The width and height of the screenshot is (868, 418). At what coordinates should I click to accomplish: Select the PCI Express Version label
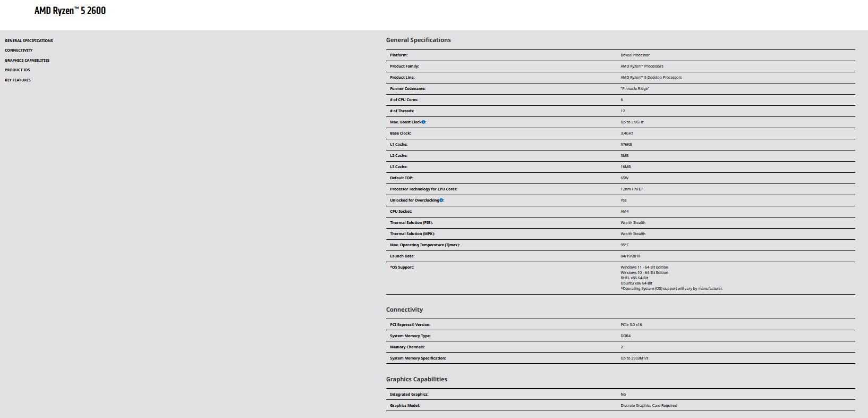tap(410, 324)
